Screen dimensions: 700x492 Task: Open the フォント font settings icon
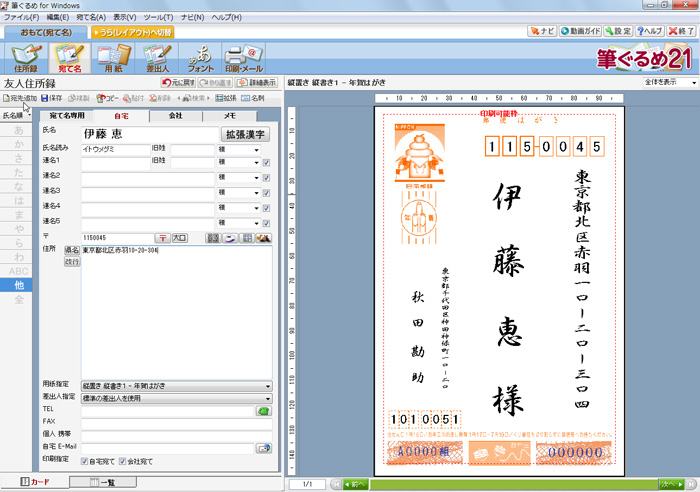[x=200, y=58]
